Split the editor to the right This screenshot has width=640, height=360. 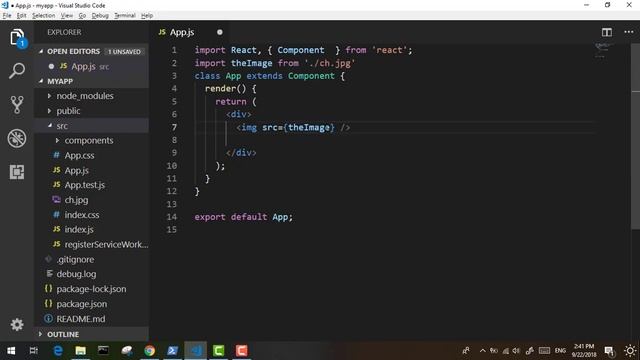607,32
